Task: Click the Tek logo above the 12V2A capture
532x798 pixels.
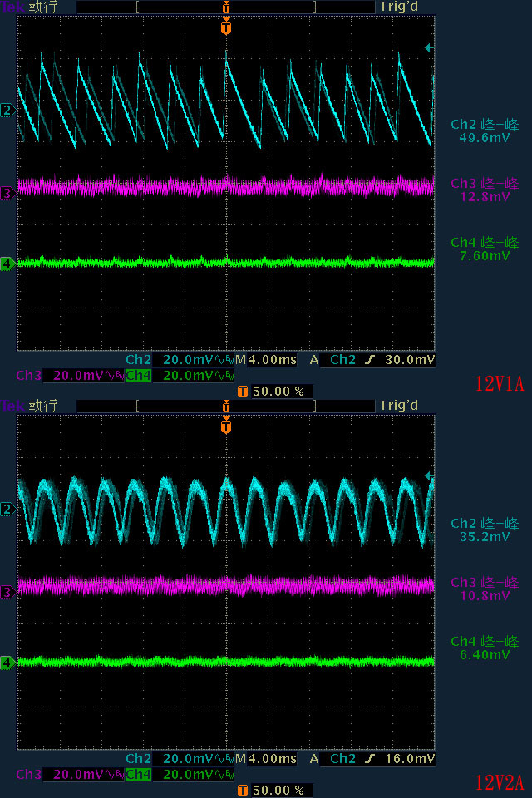Action: (12, 406)
